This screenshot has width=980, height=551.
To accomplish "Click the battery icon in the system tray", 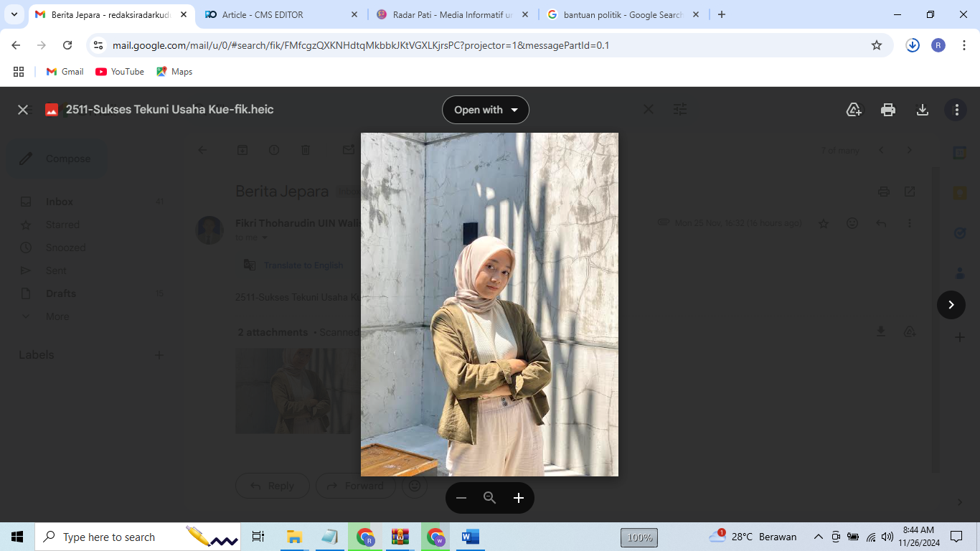I will click(853, 537).
